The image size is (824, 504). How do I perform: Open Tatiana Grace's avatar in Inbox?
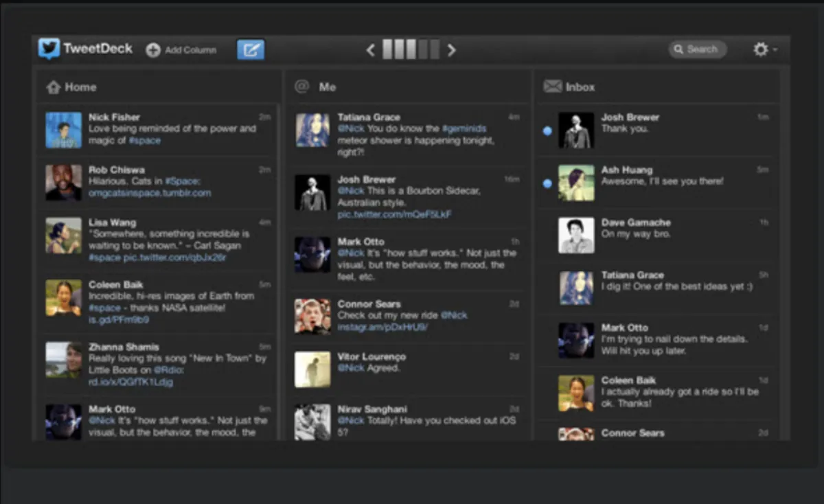tap(576, 288)
